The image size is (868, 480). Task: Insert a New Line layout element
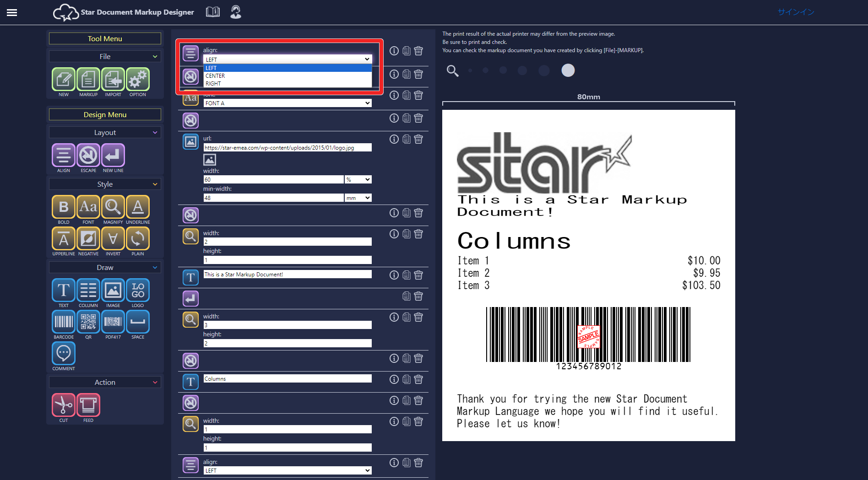(x=113, y=155)
